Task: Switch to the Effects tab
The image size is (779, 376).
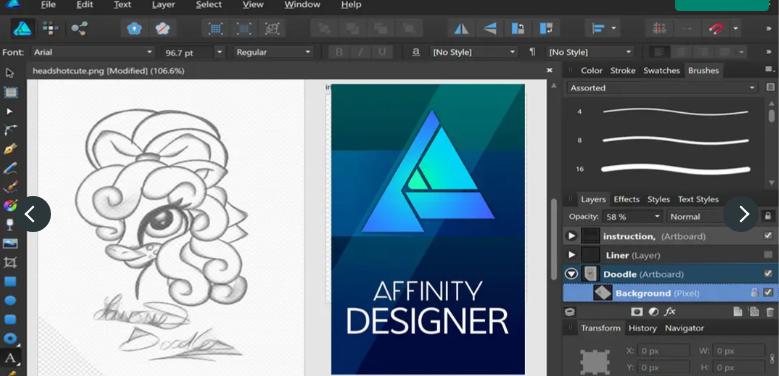Action: click(626, 199)
